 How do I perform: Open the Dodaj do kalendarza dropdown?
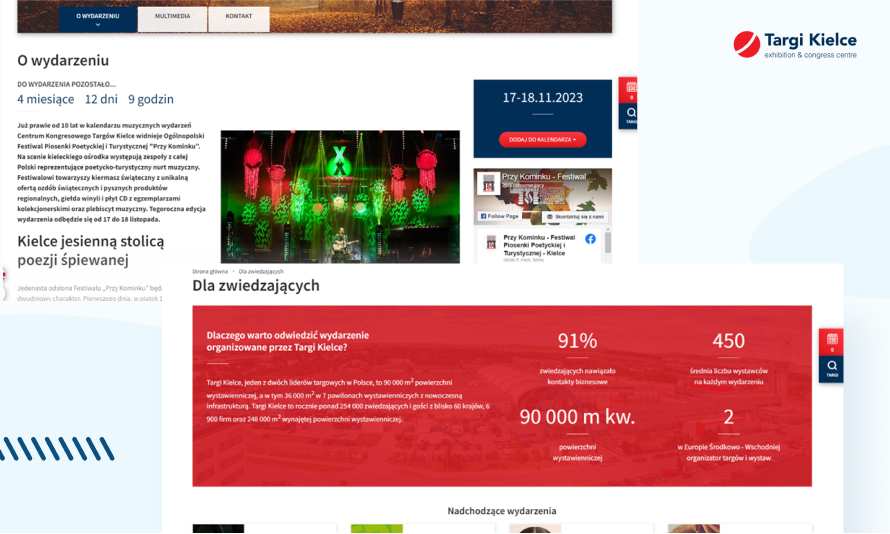(542, 139)
